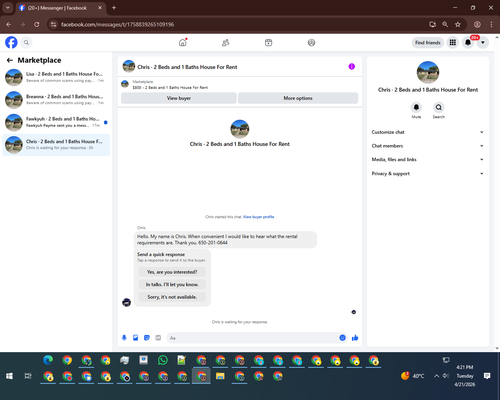
Task: Open the notifications bell with 20+ badge
Action: (468, 43)
